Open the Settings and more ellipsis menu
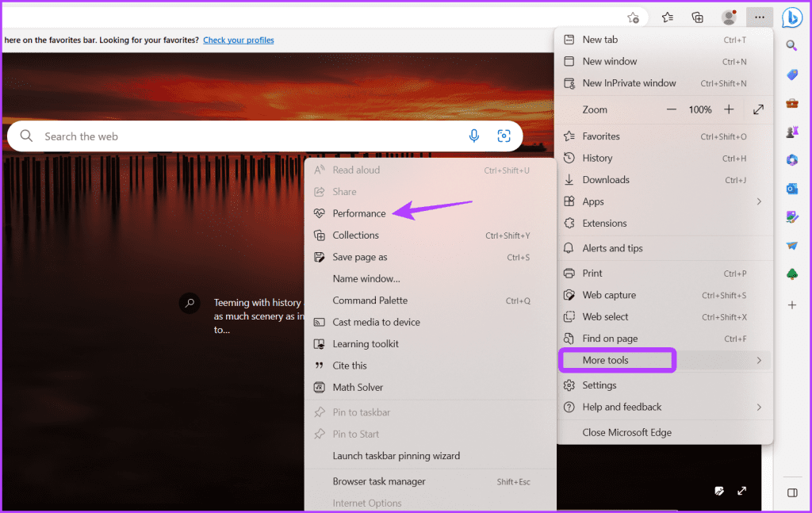 [759, 17]
